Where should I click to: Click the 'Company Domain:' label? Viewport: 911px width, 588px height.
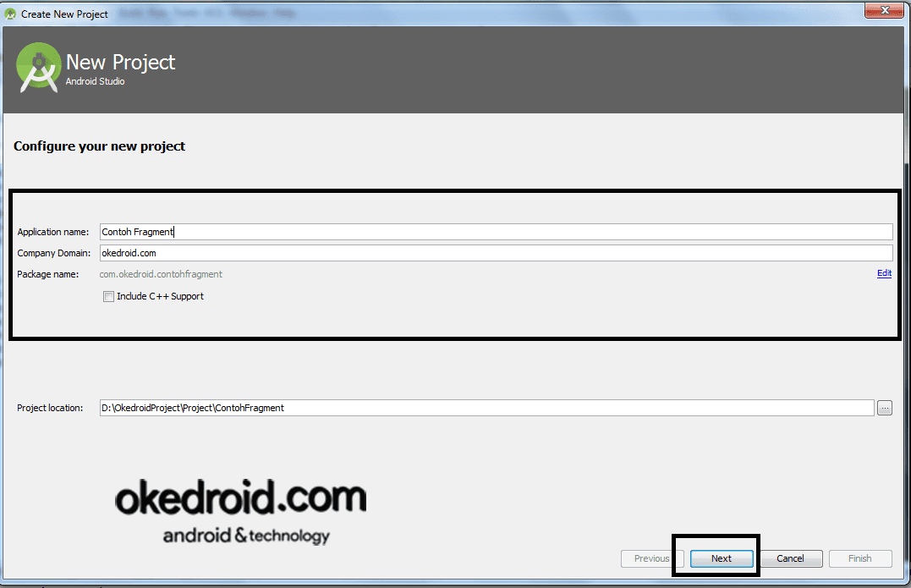(54, 253)
